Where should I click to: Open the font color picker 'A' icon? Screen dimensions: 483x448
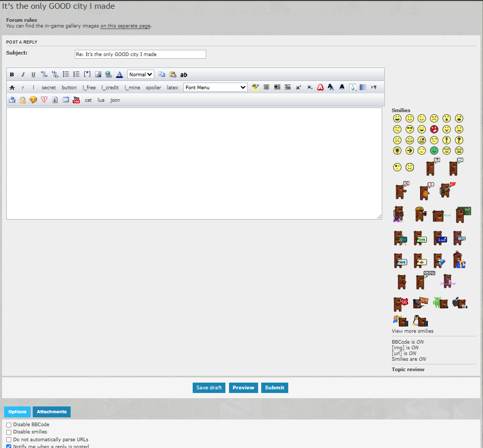click(119, 74)
